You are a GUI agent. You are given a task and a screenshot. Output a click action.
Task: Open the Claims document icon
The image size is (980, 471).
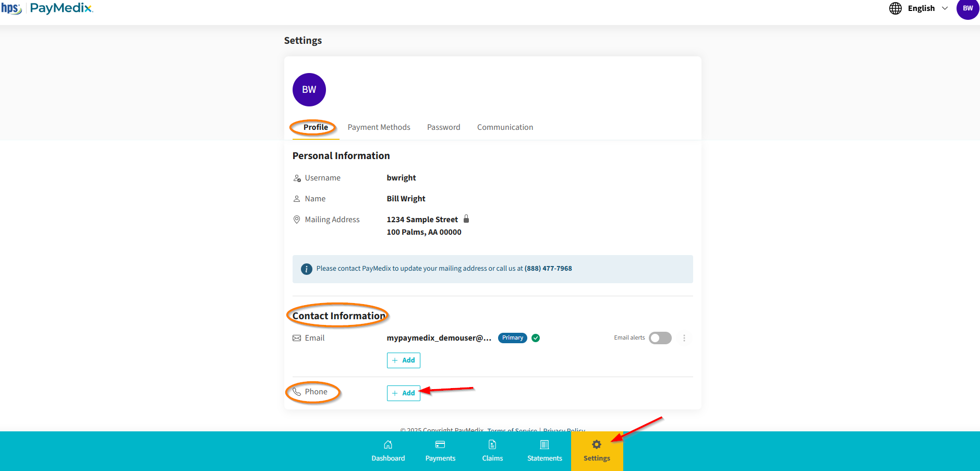[x=492, y=445]
